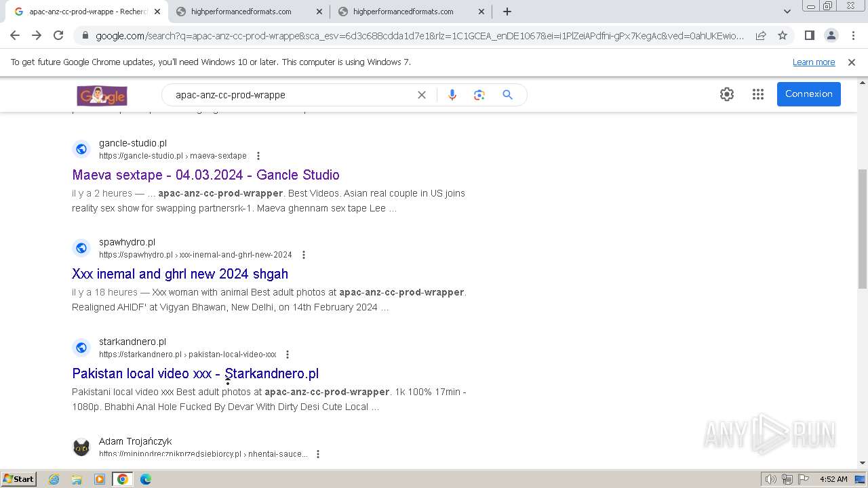Open Maeva sextape Gancle Studio result link
The width and height of the screenshot is (868, 488).
205,175
